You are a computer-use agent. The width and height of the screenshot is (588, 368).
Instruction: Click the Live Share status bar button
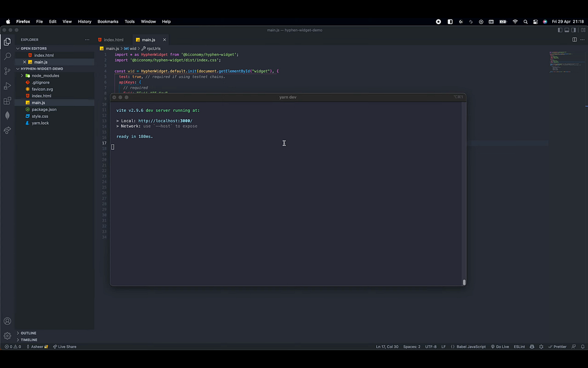[x=64, y=347]
